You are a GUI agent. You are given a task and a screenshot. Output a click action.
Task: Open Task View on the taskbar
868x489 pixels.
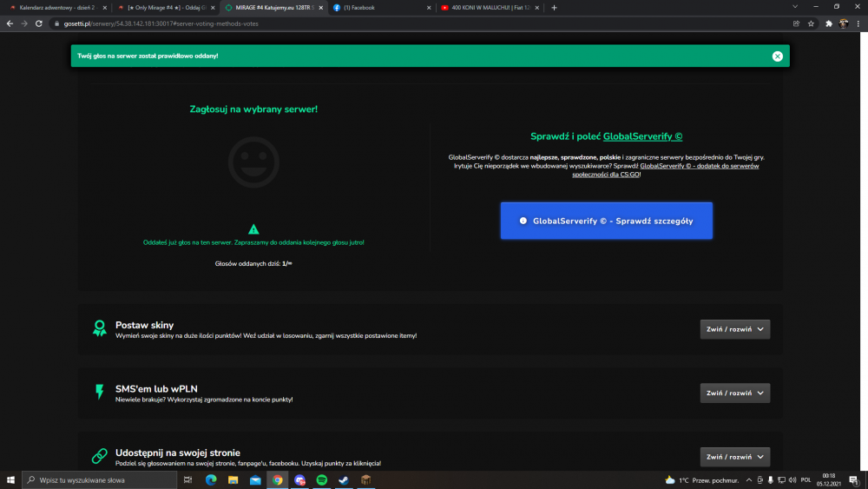pyautogui.click(x=187, y=480)
